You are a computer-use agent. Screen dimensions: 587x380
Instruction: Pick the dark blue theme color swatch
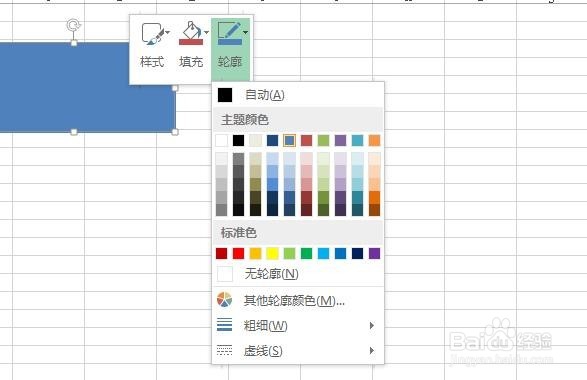[273, 140]
